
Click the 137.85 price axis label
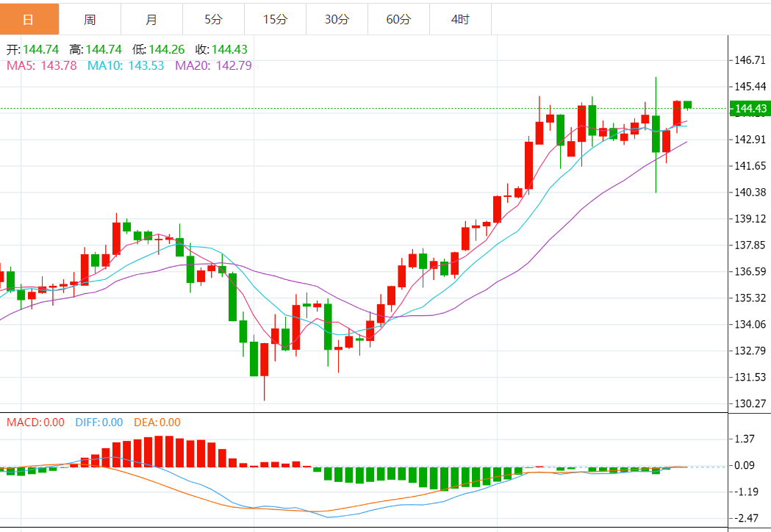pos(750,245)
